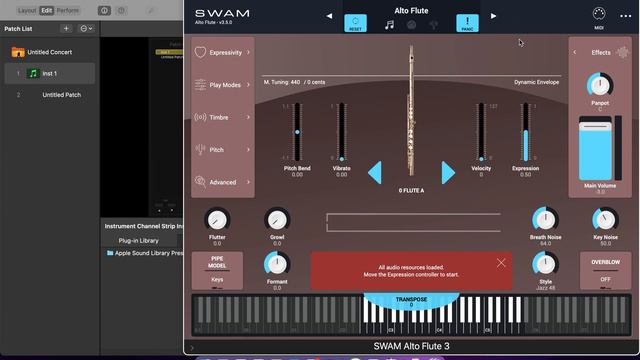Expand the Timbre section chevron
Image resolution: width=640 pixels, height=360 pixels.
point(248,117)
